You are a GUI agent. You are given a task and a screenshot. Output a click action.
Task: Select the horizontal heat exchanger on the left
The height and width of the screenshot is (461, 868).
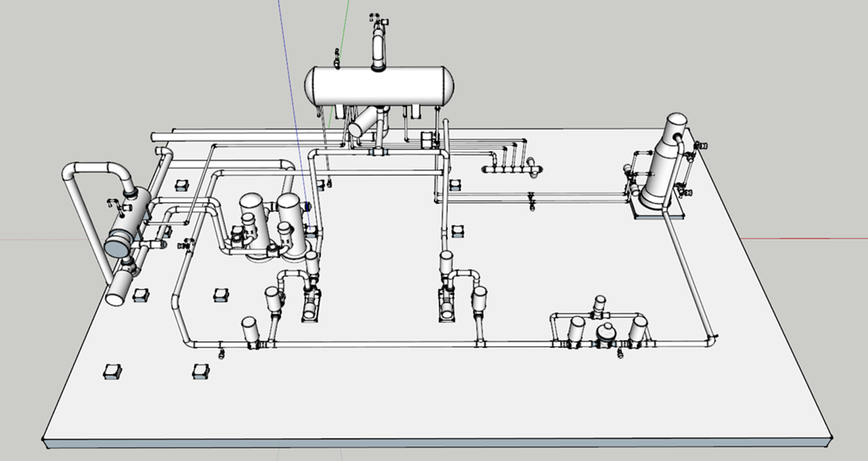[x=128, y=223]
